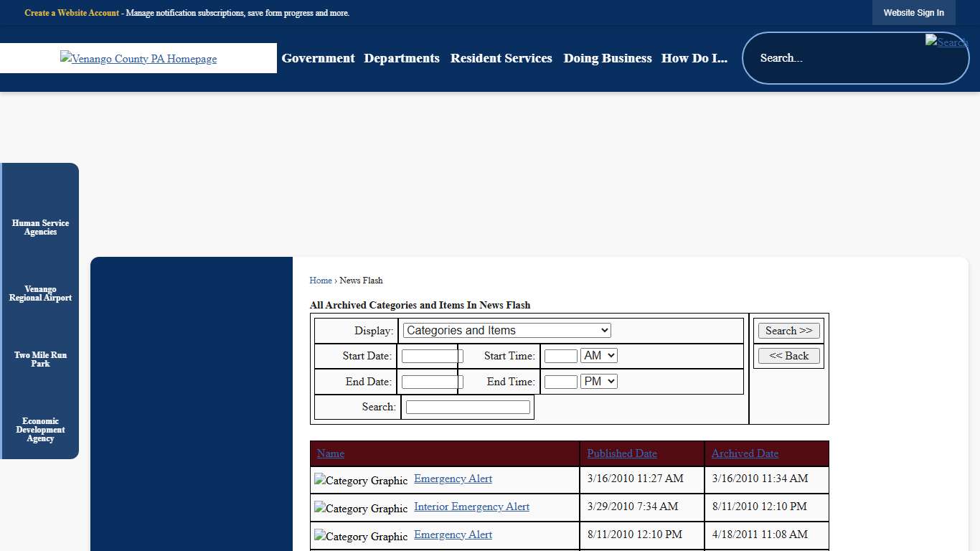Click the search icon in the header

click(x=946, y=42)
